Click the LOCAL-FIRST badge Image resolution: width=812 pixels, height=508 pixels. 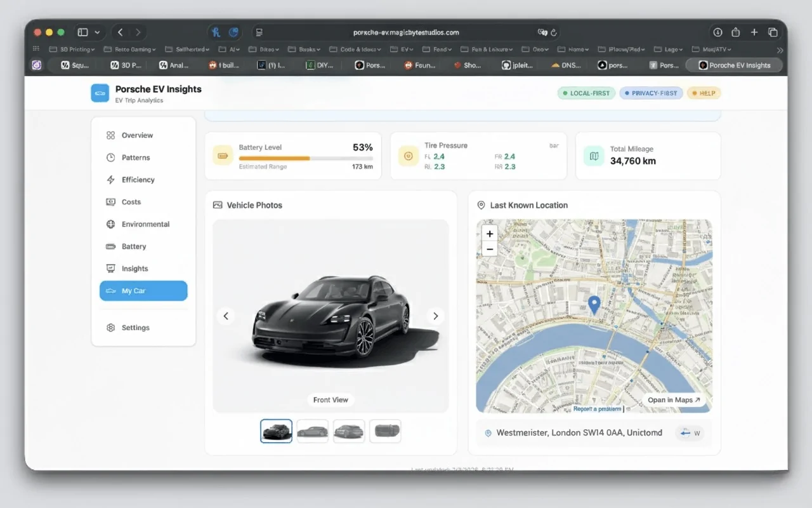586,93
